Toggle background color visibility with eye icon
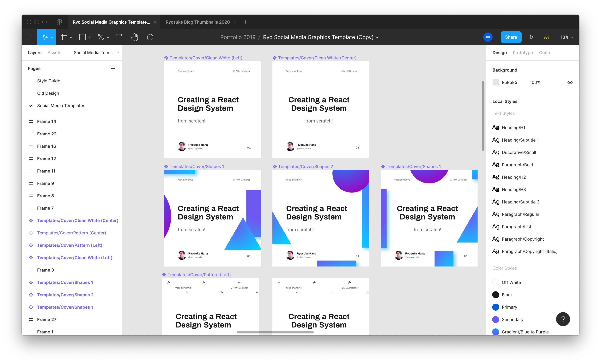The height and width of the screenshot is (364, 601). 570,82
